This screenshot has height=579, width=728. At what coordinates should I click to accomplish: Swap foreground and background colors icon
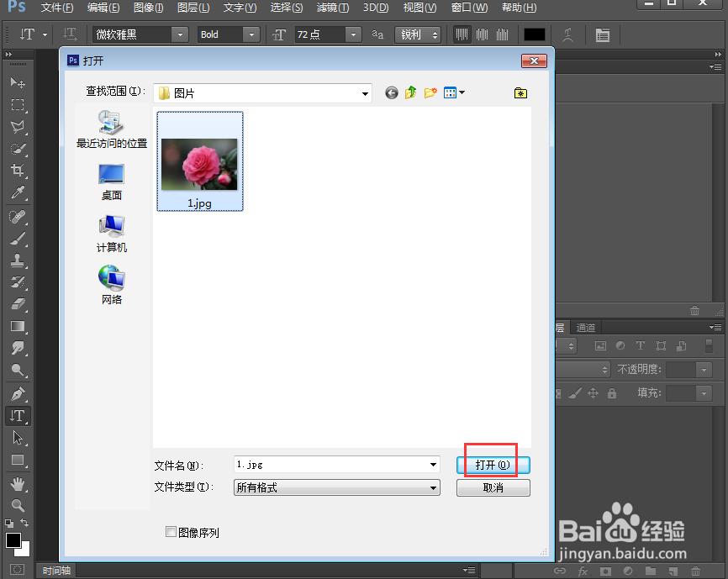(24, 523)
